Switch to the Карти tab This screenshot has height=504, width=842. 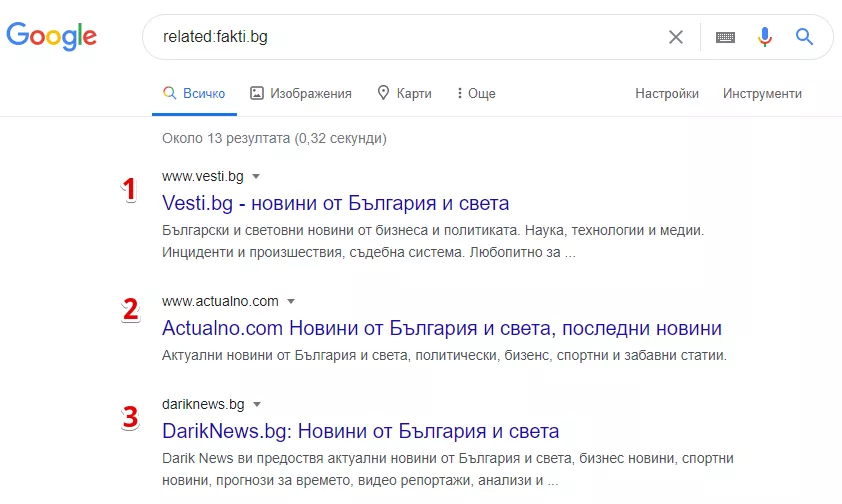[x=404, y=93]
